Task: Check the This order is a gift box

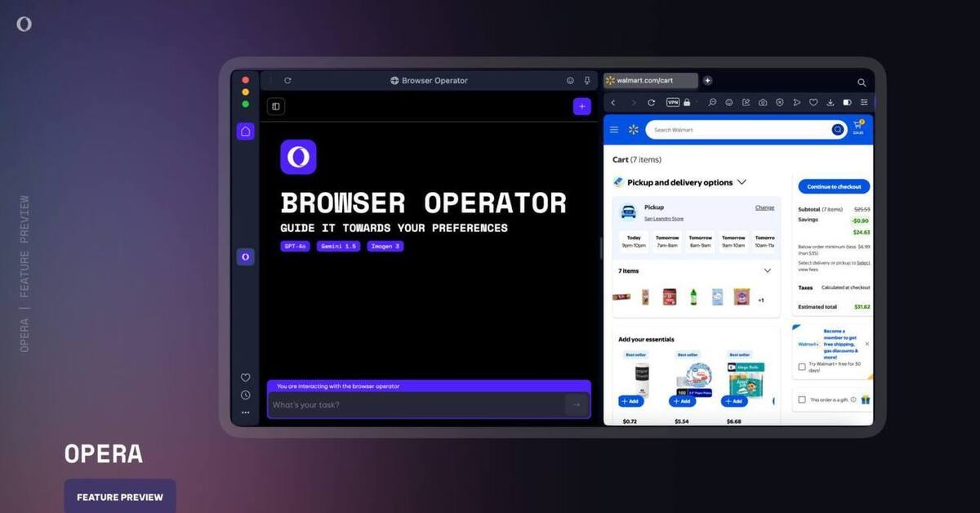Action: [802, 399]
